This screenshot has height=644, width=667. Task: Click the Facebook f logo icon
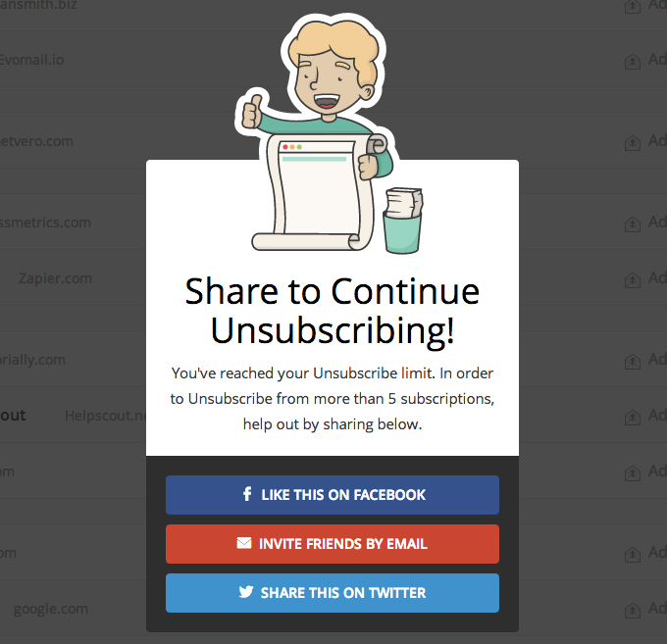(x=247, y=494)
